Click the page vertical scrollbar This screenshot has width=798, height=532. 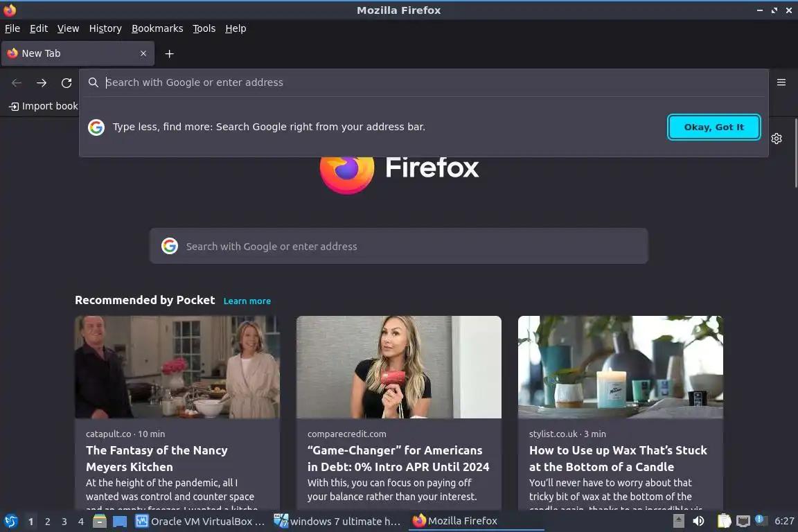795,154
